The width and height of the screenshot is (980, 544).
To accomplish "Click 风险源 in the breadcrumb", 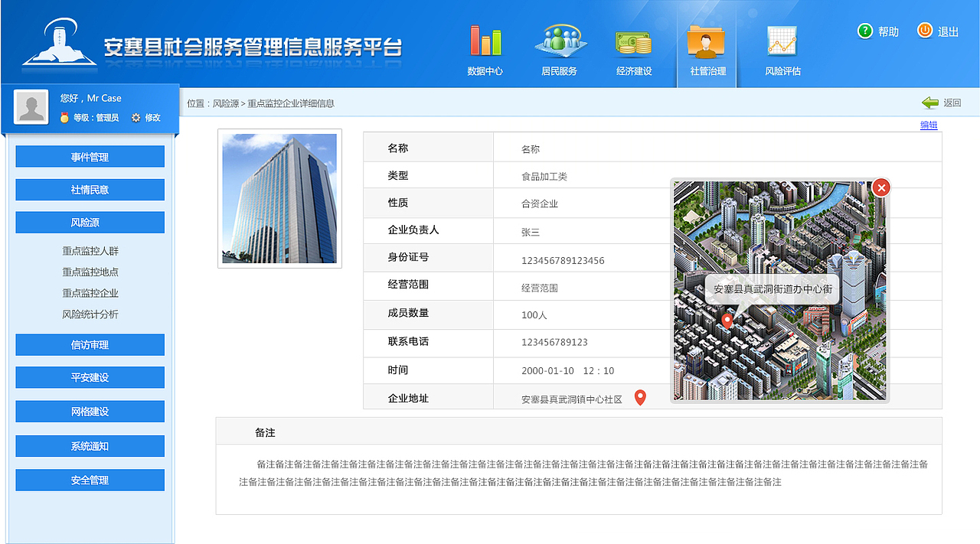I will pos(226,103).
